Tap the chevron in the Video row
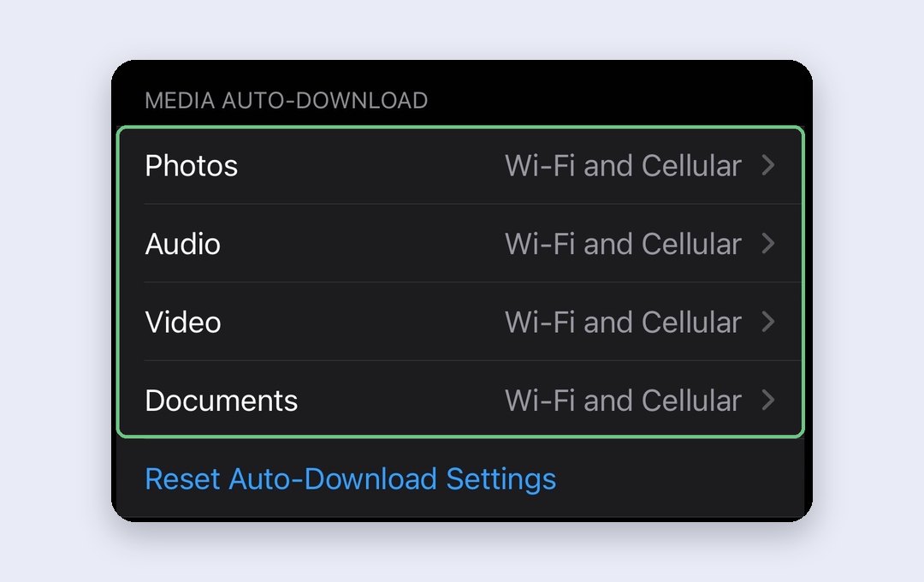The image size is (924, 582). [x=767, y=322]
